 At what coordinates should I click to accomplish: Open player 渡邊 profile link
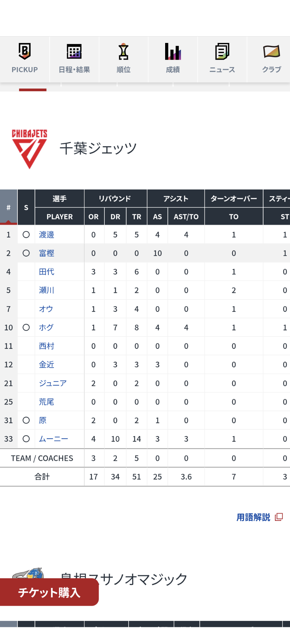47,235
